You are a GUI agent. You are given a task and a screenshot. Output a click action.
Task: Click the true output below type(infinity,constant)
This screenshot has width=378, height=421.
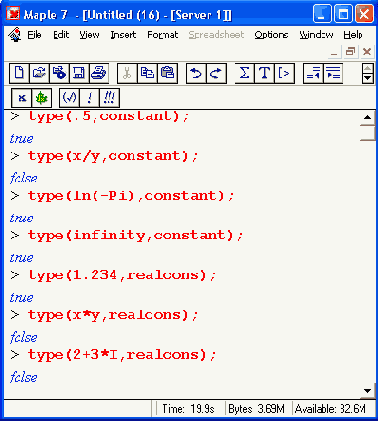tap(21, 258)
